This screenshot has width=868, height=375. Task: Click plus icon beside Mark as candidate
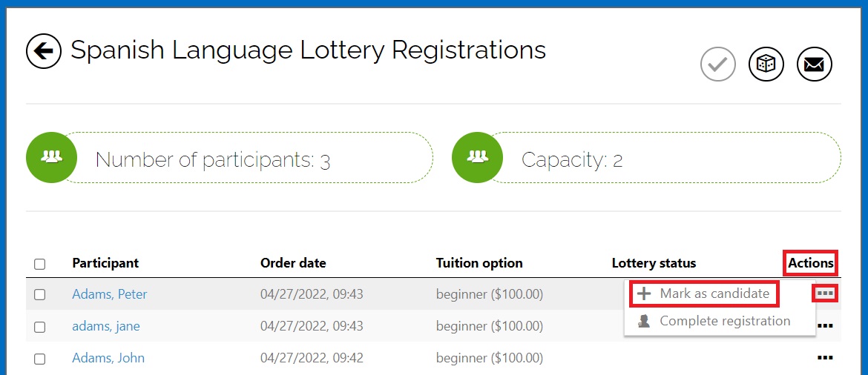[645, 294]
